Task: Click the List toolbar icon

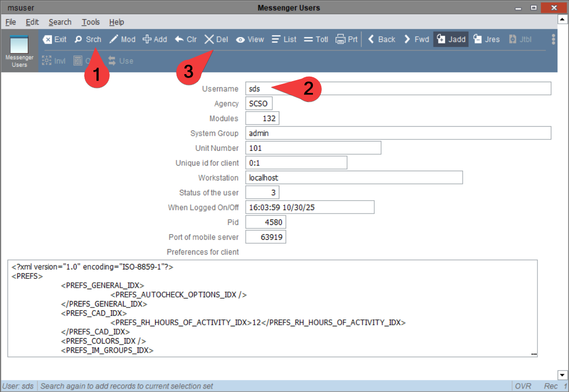Action: (x=276, y=39)
